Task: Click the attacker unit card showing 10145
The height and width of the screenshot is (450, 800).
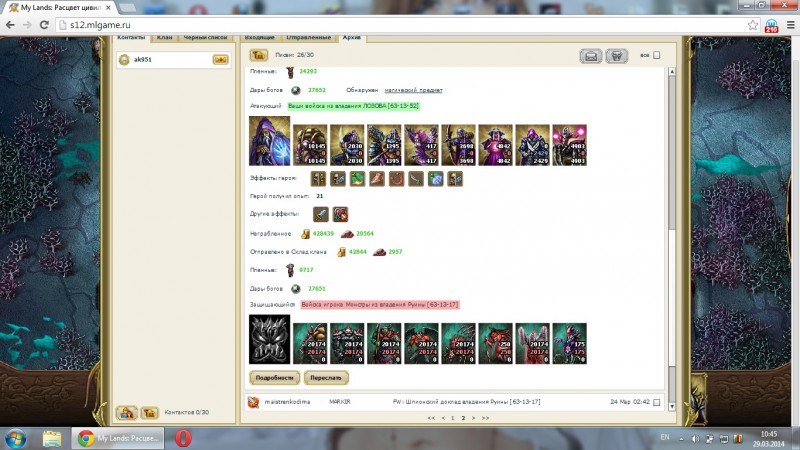Action: [x=310, y=145]
